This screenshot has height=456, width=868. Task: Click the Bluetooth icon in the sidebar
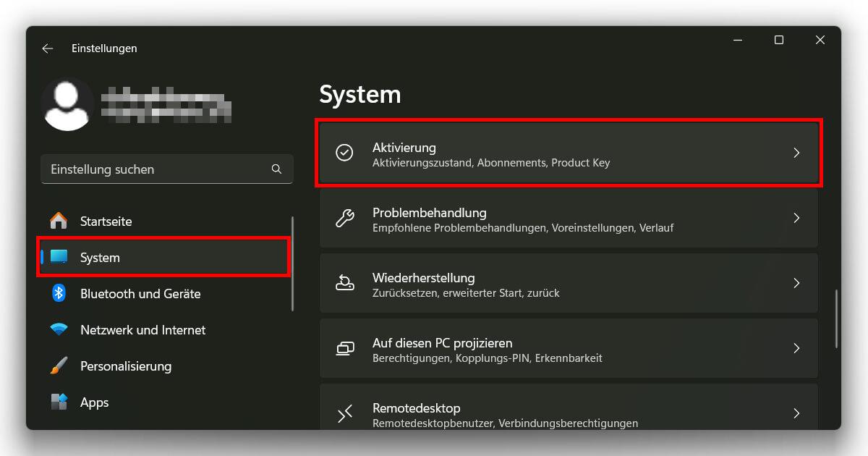tap(60, 293)
